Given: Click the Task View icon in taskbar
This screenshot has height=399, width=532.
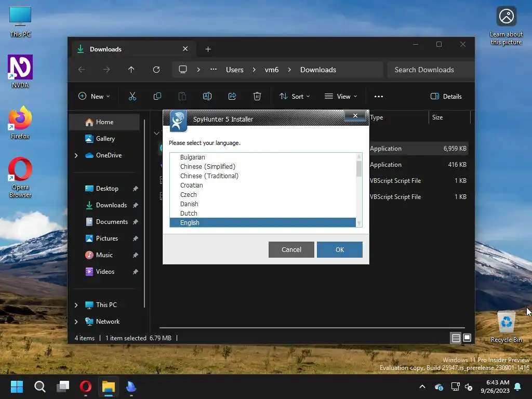Looking at the screenshot, I should coord(63,387).
